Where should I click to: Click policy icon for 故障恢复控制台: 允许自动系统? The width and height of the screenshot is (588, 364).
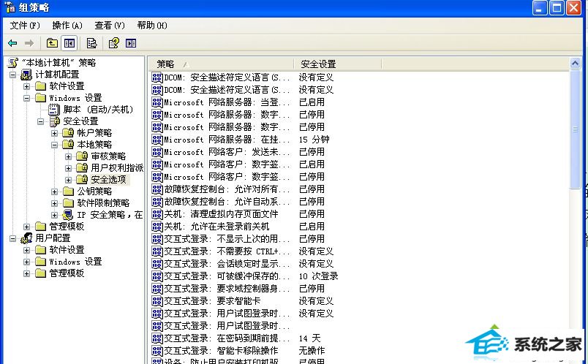click(157, 202)
